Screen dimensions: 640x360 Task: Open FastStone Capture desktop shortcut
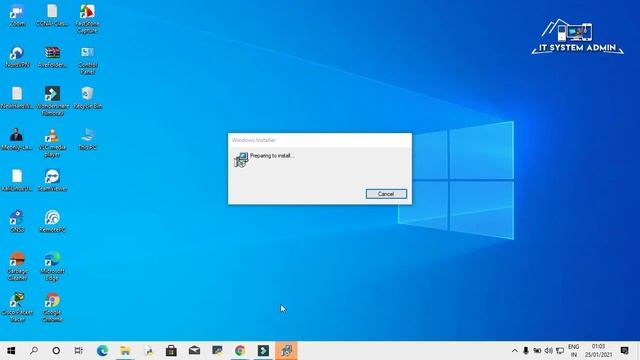tap(87, 19)
